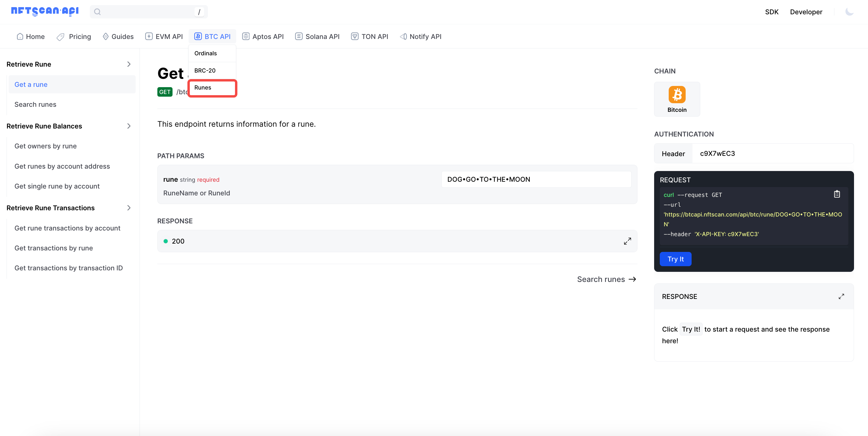Open the Home tab

coord(31,36)
